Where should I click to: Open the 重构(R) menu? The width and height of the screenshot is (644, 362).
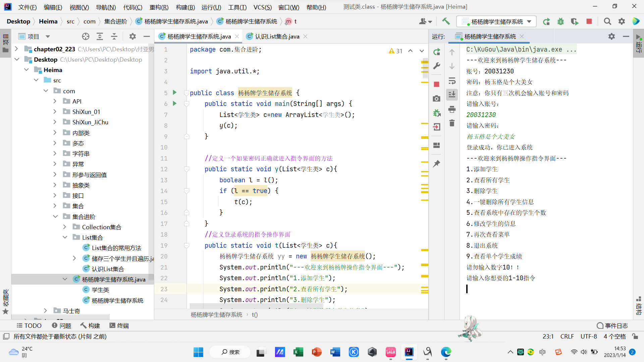point(159,7)
